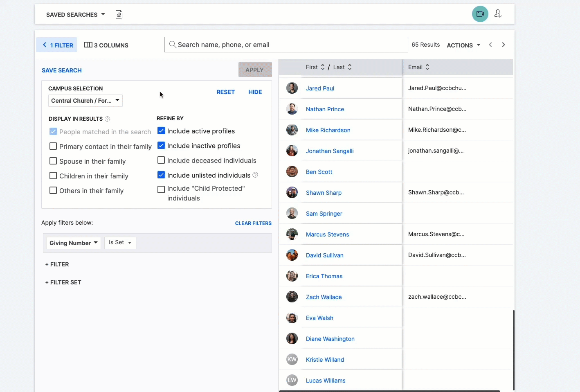Click the name, phone, or email search field
The image size is (580, 392).
286,45
